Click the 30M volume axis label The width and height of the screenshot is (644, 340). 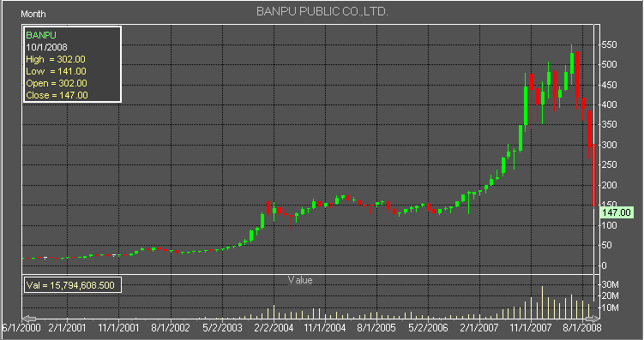611,284
